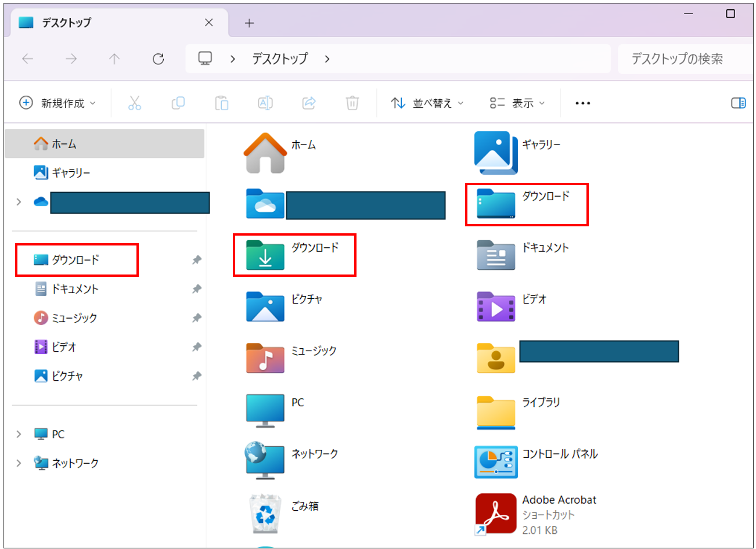Click the Paste clipboard icon
The width and height of the screenshot is (756, 549).
coord(222,103)
